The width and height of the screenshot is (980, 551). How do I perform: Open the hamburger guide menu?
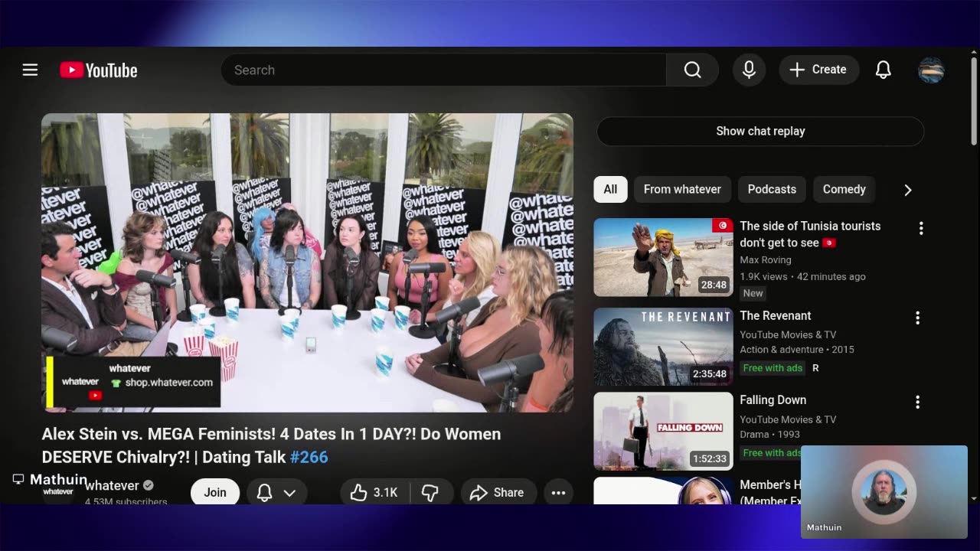[x=30, y=70]
